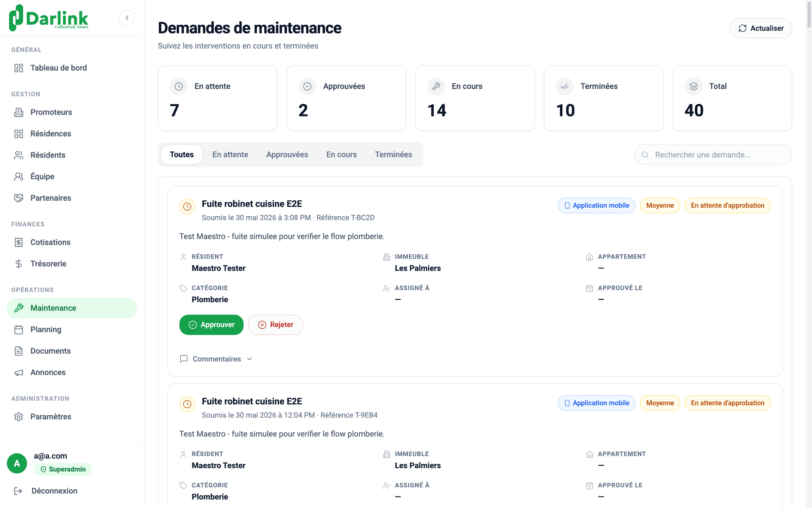Collapse the sidebar with the chevron button
This screenshot has width=812, height=508.
click(x=127, y=18)
